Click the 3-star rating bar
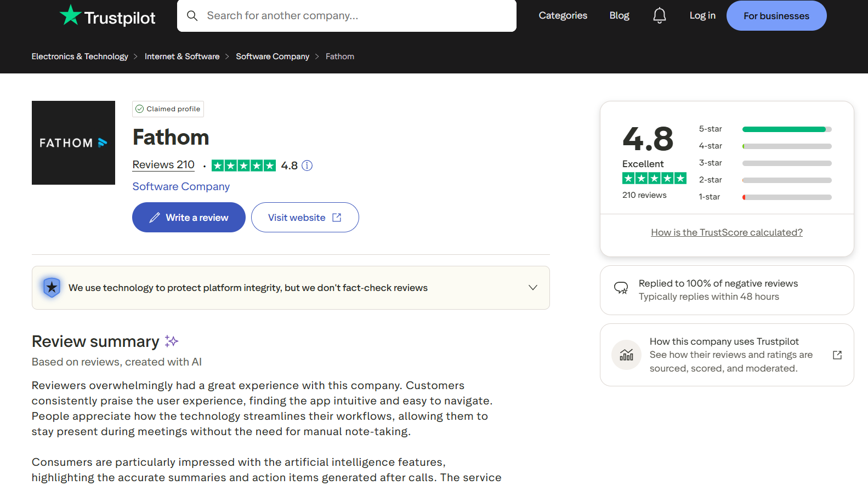This screenshot has width=868, height=485. (786, 163)
